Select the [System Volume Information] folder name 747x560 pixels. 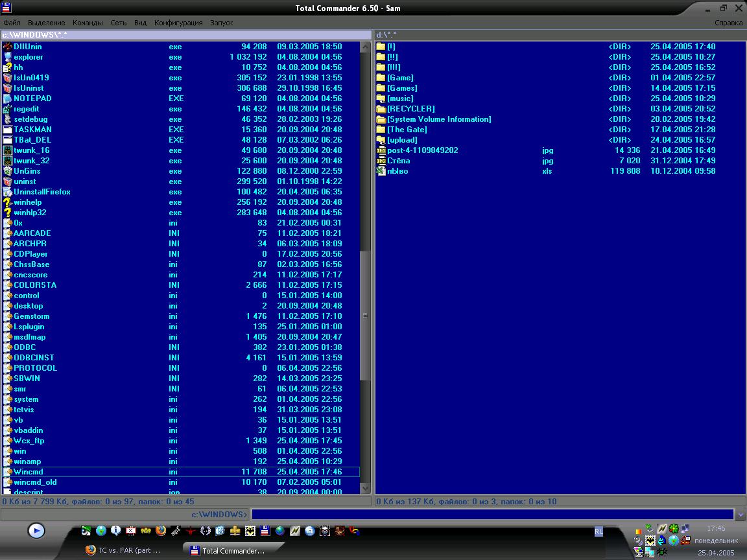(x=439, y=119)
